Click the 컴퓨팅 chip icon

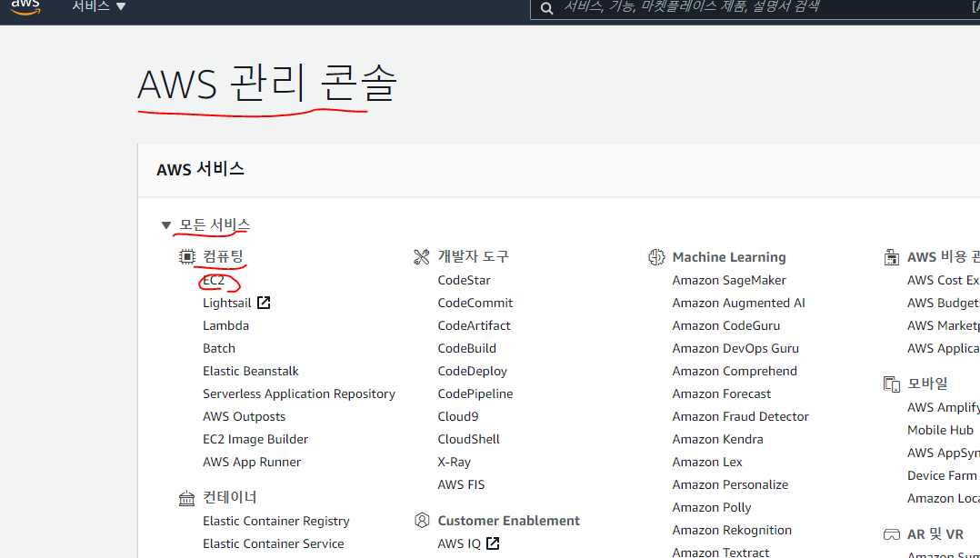tap(187, 256)
